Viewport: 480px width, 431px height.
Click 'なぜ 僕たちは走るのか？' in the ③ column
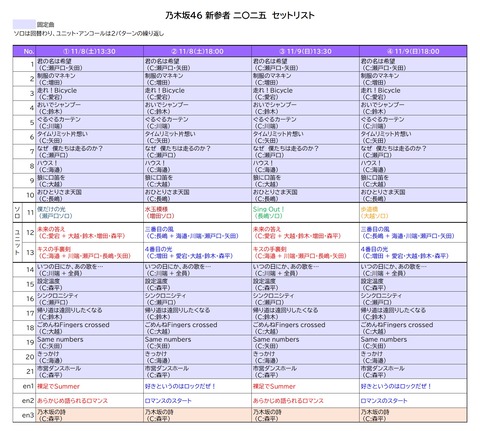286,148
